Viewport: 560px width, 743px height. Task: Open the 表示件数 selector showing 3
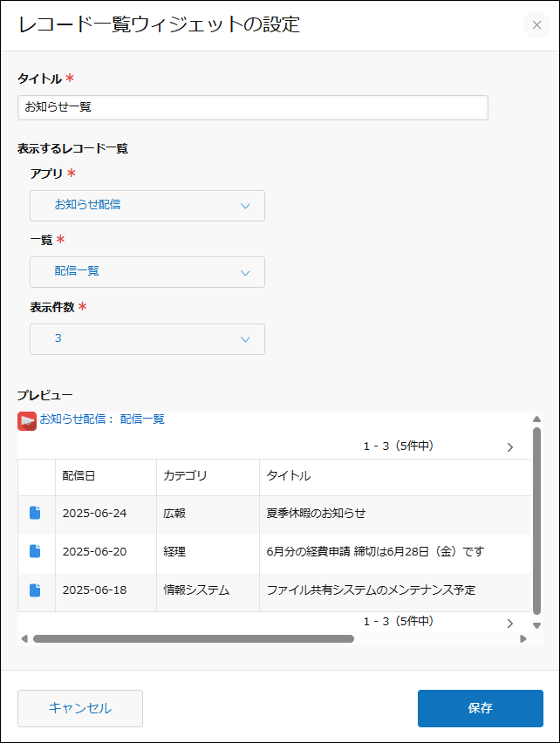(147, 339)
